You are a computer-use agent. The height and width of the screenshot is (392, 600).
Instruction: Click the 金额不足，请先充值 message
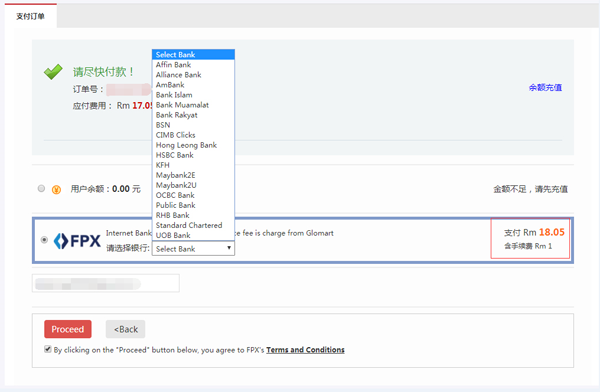[x=530, y=189]
